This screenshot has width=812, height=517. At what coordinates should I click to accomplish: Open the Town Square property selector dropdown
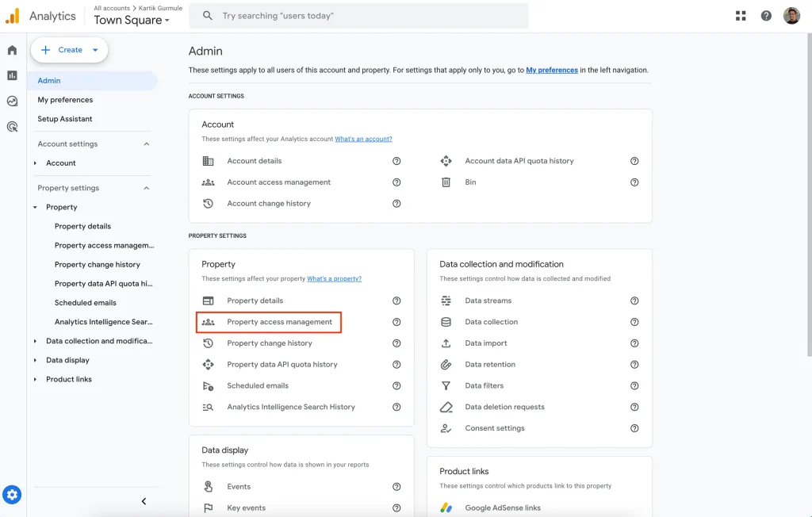132,20
